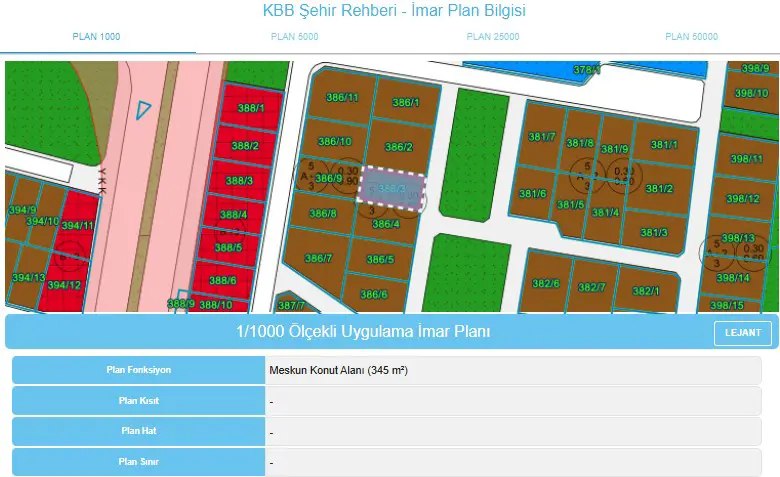The image size is (780, 477).
Task: Select parcel 386/11 on the map
Action: point(342,97)
